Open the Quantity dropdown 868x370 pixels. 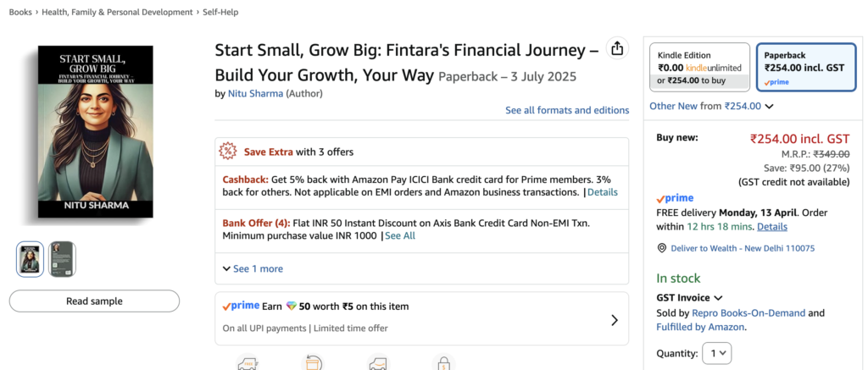tap(719, 353)
